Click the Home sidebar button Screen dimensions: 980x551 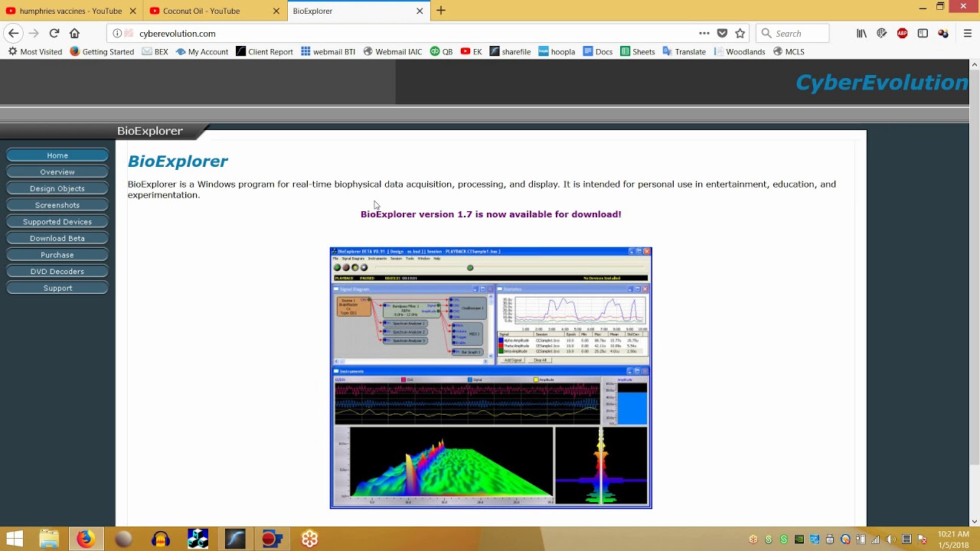[57, 155]
